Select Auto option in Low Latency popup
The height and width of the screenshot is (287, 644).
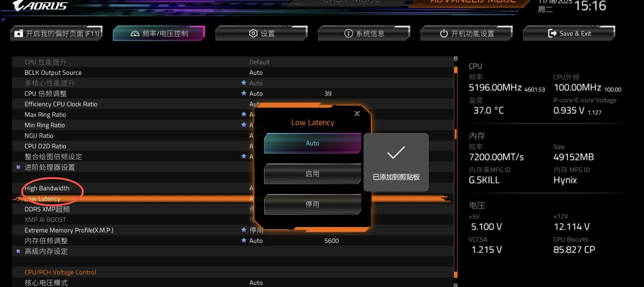point(312,143)
